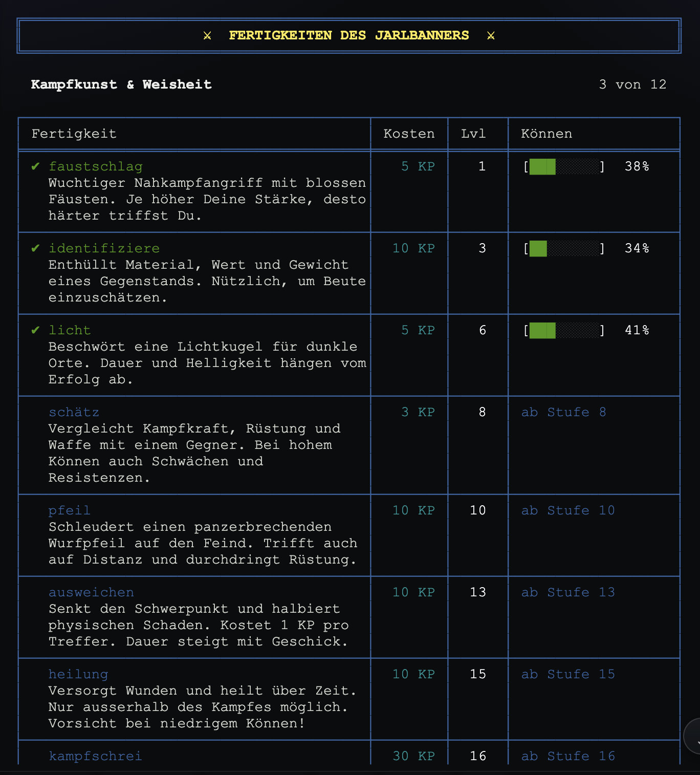The width and height of the screenshot is (700, 775).
Task: Click the Kosten column header
Action: [x=409, y=134]
